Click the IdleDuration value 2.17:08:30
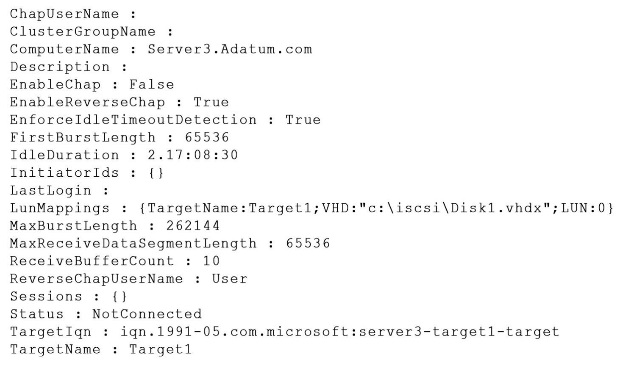625x369 pixels. [x=193, y=155]
